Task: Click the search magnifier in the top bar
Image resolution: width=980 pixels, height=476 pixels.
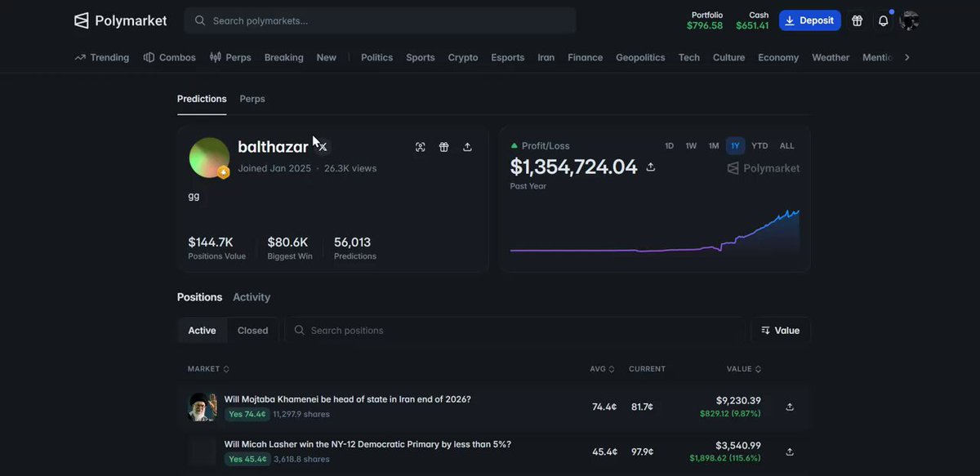Action: pyautogui.click(x=200, y=20)
